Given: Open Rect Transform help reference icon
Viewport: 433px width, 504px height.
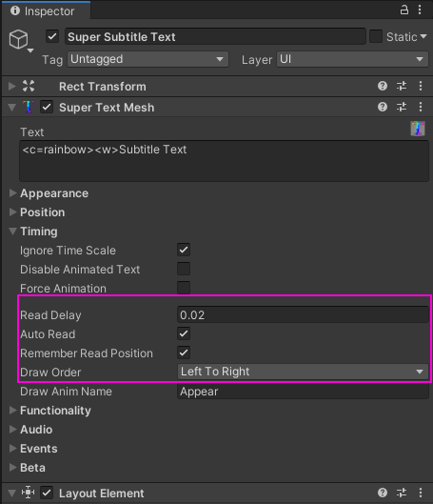Looking at the screenshot, I should (x=383, y=86).
